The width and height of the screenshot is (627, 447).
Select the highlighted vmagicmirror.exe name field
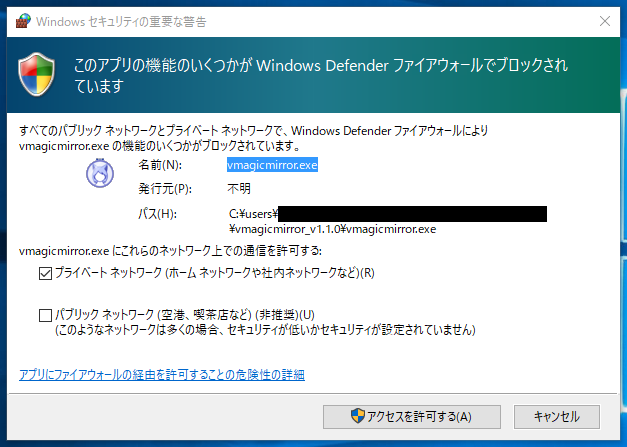(x=272, y=165)
